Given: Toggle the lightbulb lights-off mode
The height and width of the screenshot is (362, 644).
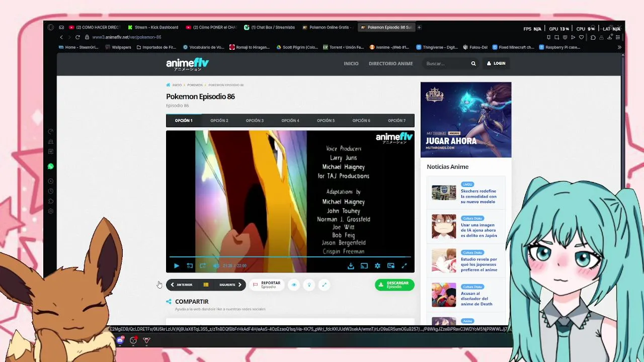Looking at the screenshot, I should (309, 285).
